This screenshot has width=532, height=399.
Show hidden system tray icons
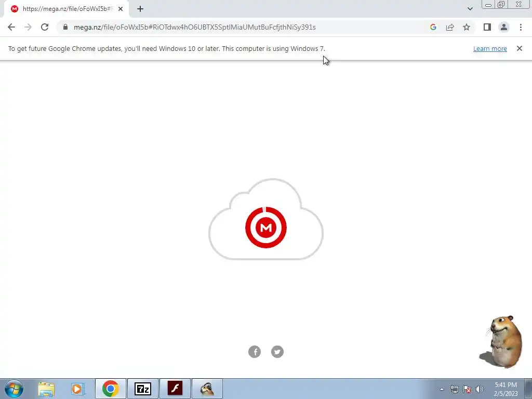click(x=442, y=389)
